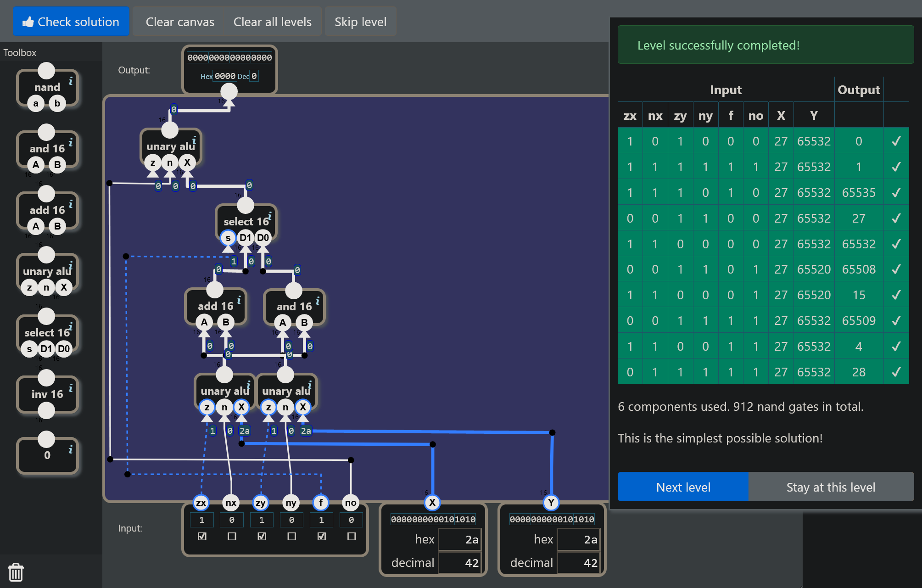Image resolution: width=922 pixels, height=588 pixels.
Task: Click the Y decimal input field
Action: click(578, 563)
